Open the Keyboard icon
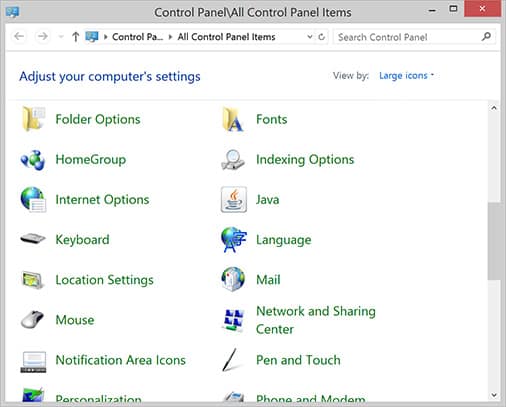The height and width of the screenshot is (407, 506). 33,239
